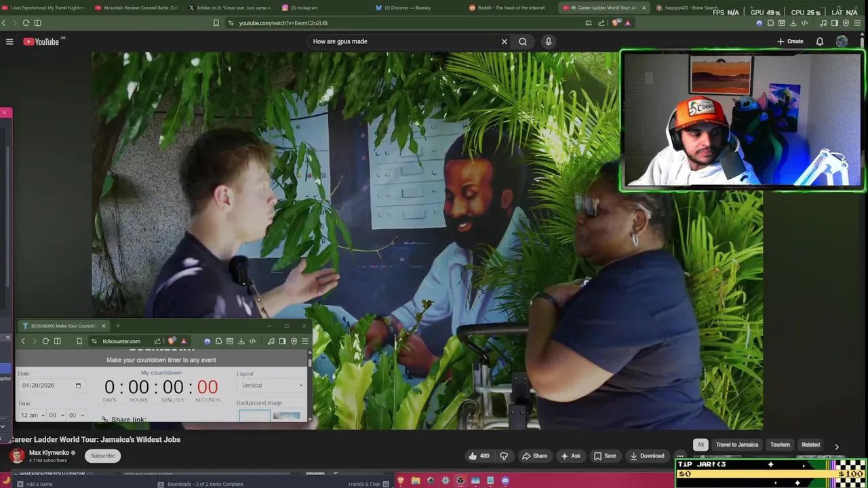Expand the Layout Vertical dropdown
This screenshot has width=868, height=488.
coord(272,386)
